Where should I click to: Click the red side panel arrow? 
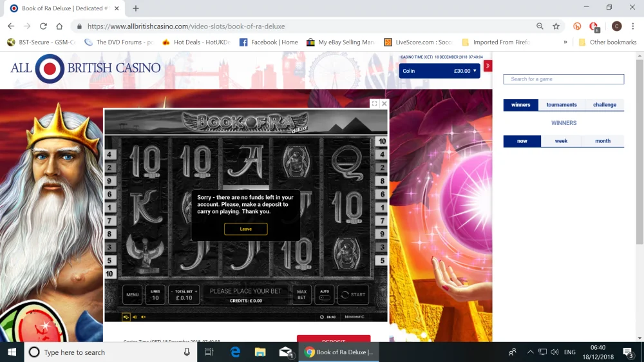click(488, 66)
